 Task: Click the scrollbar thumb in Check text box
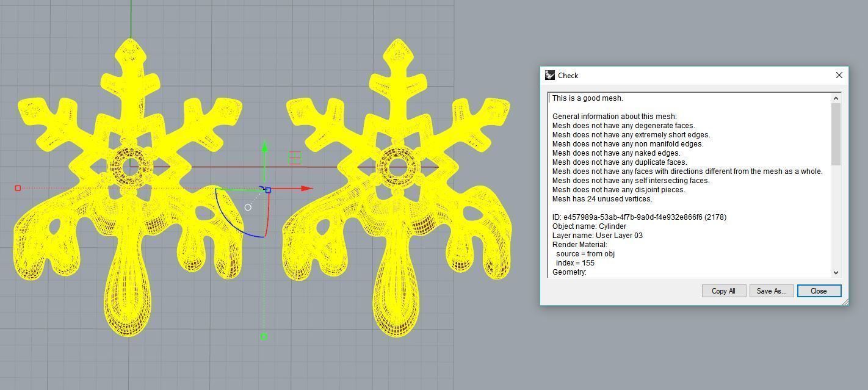(x=836, y=134)
